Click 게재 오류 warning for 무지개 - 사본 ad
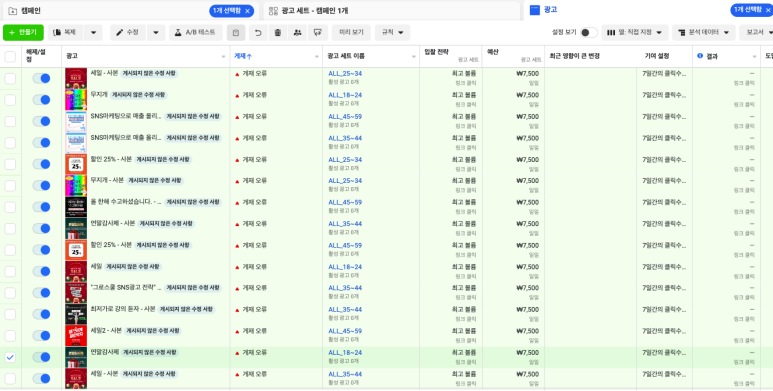 point(251,181)
